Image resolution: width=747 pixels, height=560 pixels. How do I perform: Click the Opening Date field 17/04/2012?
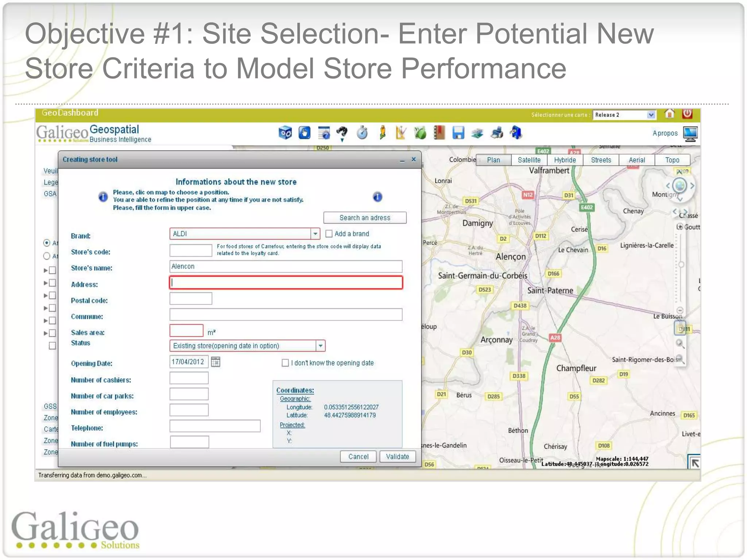coord(189,362)
